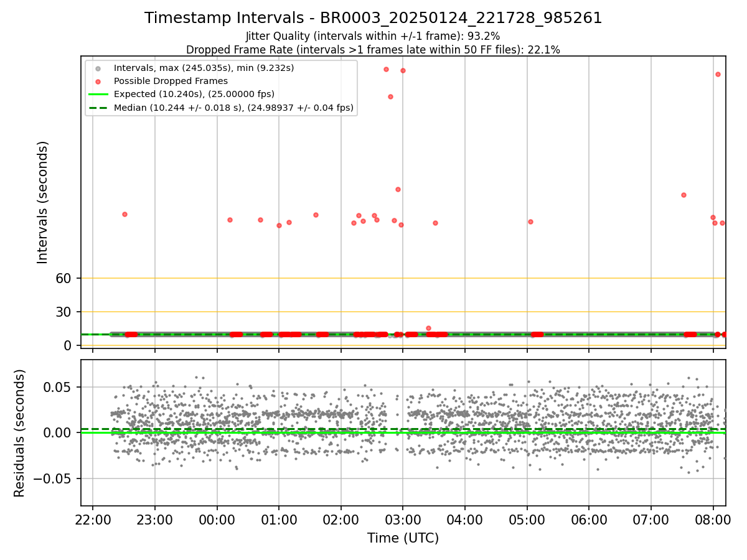Click the dropped-frame point near 22:30
Screen dimensions: 747x560
[125, 214]
